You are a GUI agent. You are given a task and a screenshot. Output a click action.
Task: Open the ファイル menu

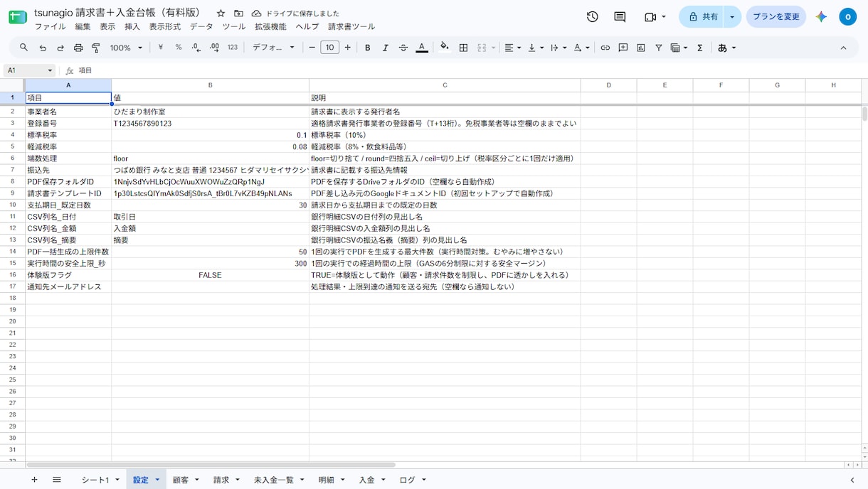pyautogui.click(x=50, y=26)
